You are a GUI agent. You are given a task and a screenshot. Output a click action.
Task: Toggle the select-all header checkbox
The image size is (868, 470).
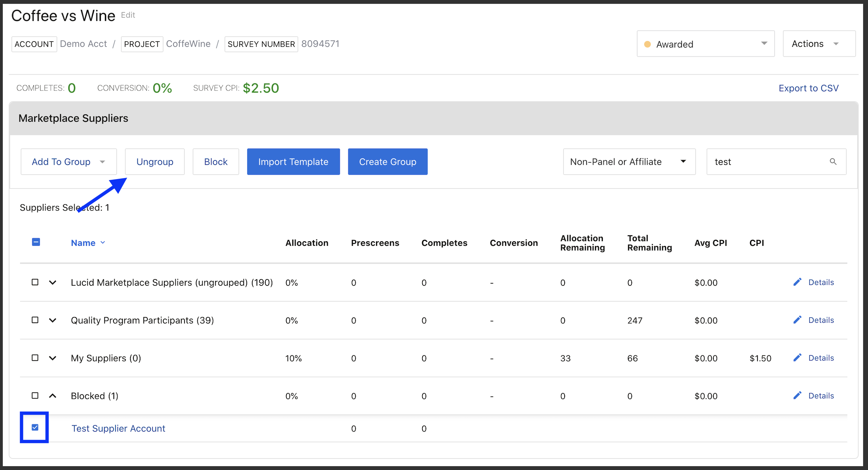(36, 242)
